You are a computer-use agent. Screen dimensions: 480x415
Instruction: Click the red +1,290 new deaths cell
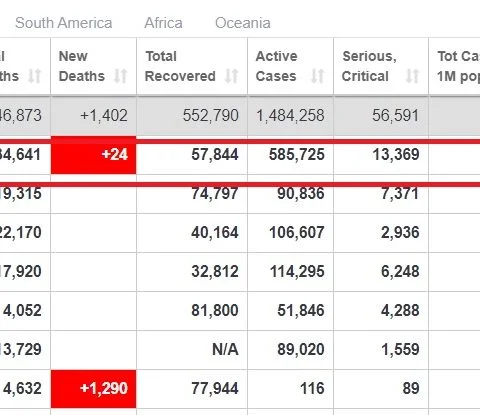(x=93, y=389)
